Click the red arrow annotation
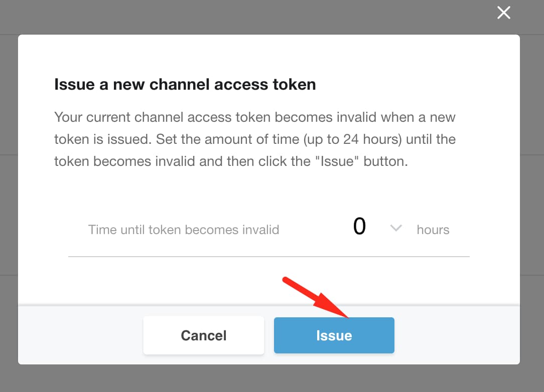 pos(315,297)
